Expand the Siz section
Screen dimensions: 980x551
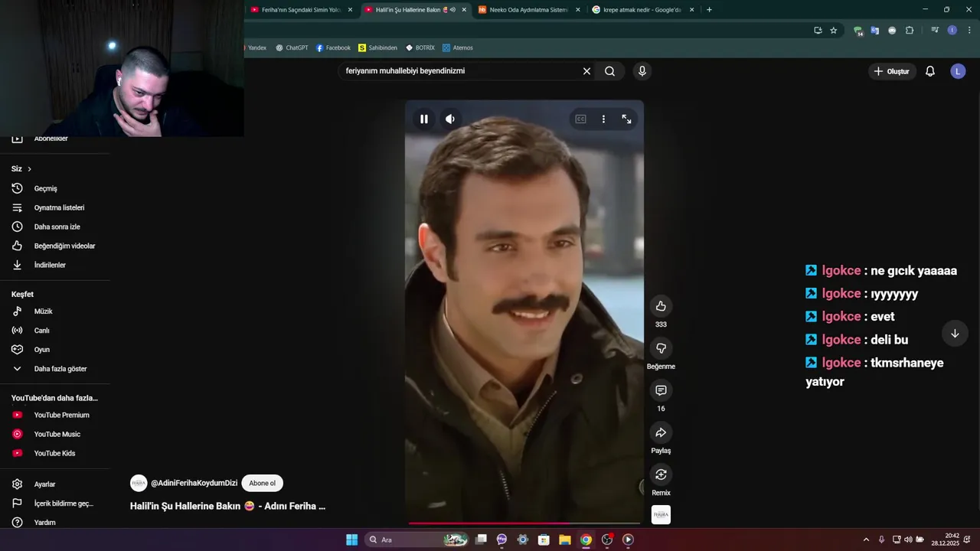pos(21,168)
